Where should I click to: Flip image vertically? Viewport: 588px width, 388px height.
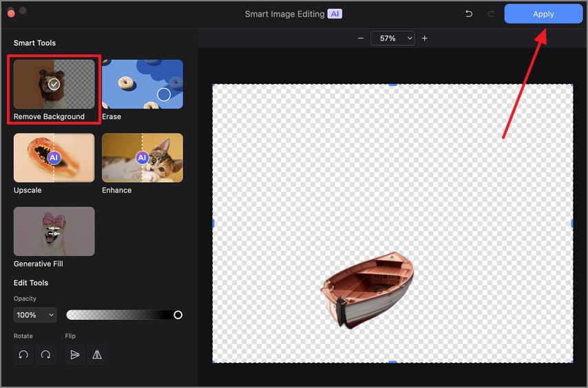tap(75, 354)
